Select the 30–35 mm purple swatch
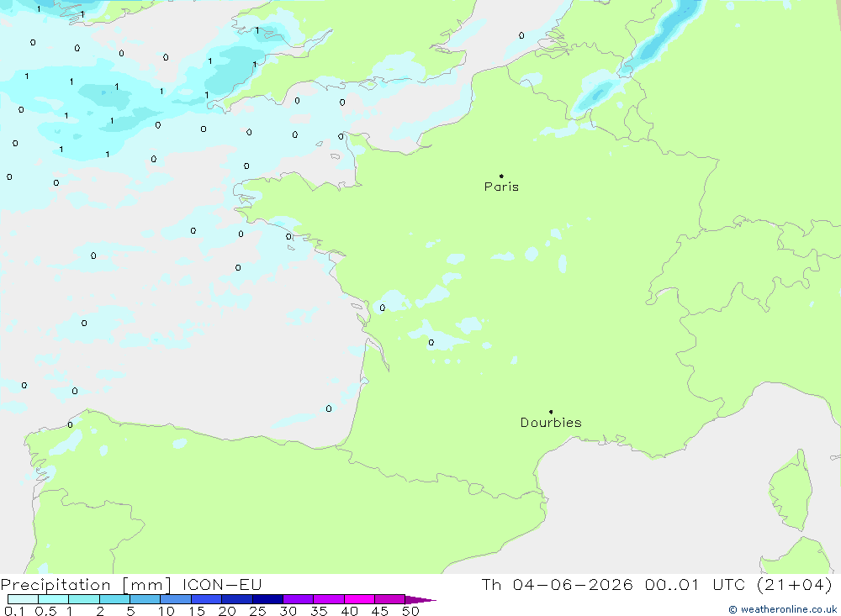Image resolution: width=841 pixels, height=616 pixels. click(299, 599)
